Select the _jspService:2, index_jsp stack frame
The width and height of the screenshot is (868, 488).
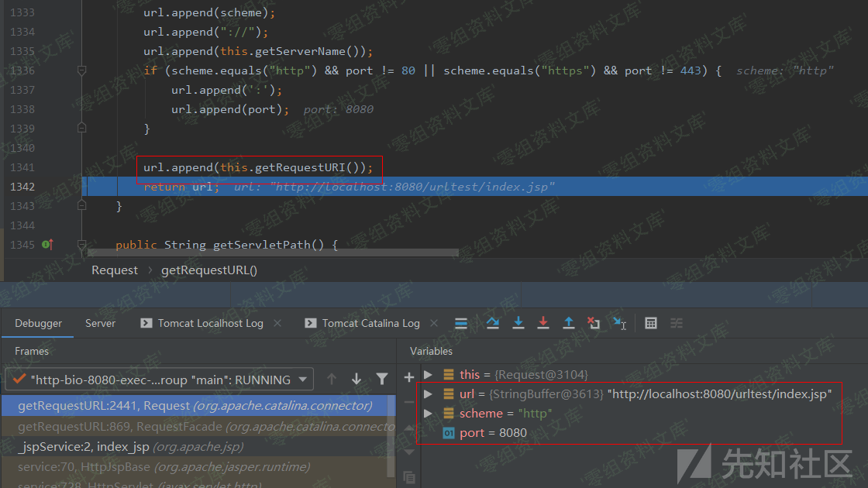pyautogui.click(x=130, y=447)
